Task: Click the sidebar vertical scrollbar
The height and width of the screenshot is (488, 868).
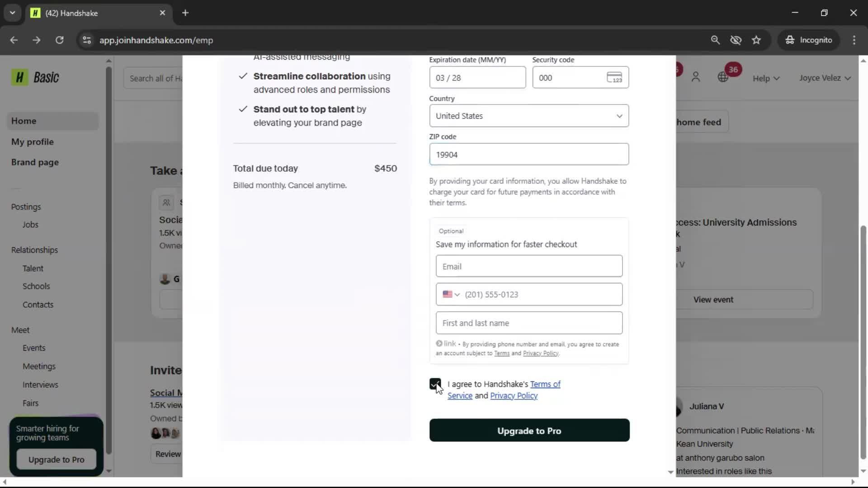Action: tap(108, 260)
